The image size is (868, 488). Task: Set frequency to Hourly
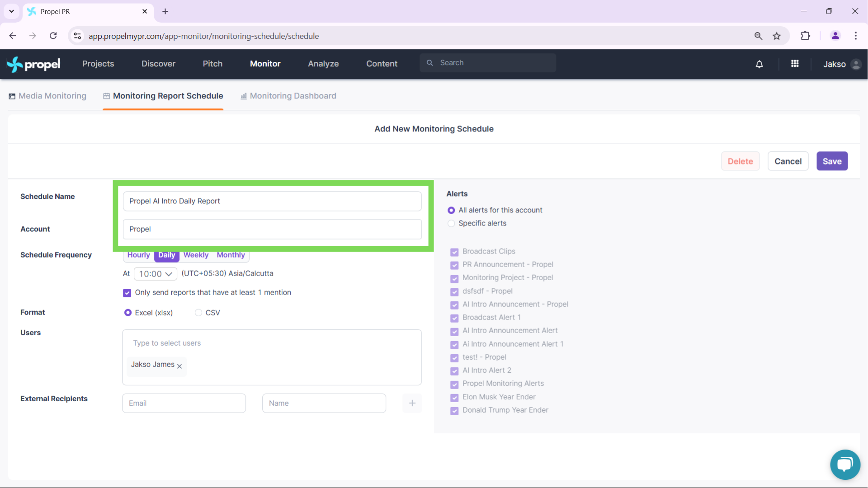tap(138, 255)
